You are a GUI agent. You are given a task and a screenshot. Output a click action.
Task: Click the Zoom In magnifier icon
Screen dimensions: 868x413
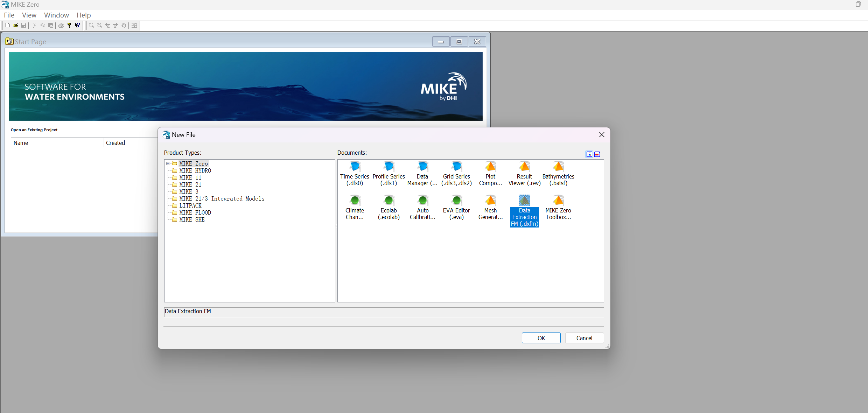[91, 25]
